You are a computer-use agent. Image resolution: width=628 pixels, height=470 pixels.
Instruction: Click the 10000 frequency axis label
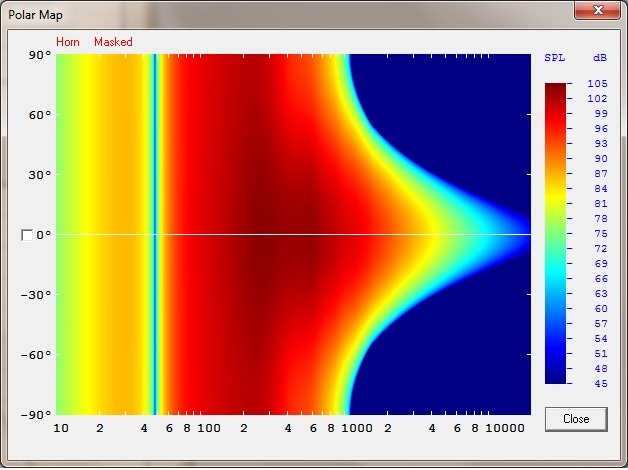point(505,428)
